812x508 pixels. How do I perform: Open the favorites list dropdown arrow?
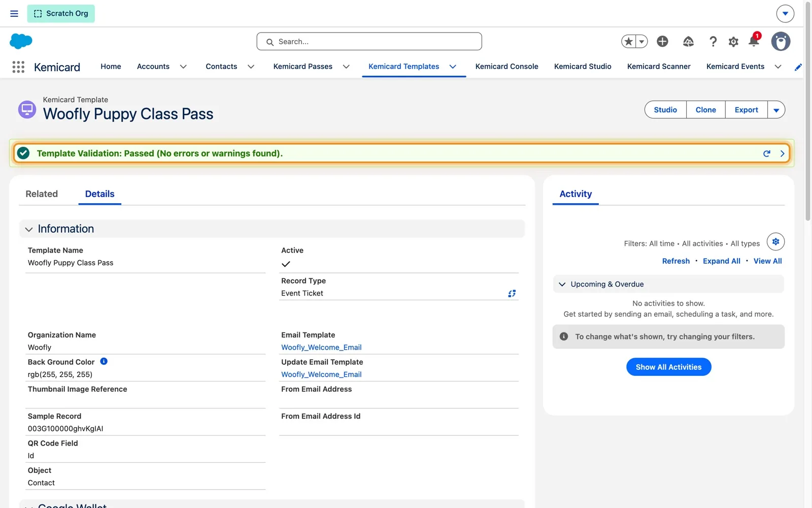coord(642,42)
